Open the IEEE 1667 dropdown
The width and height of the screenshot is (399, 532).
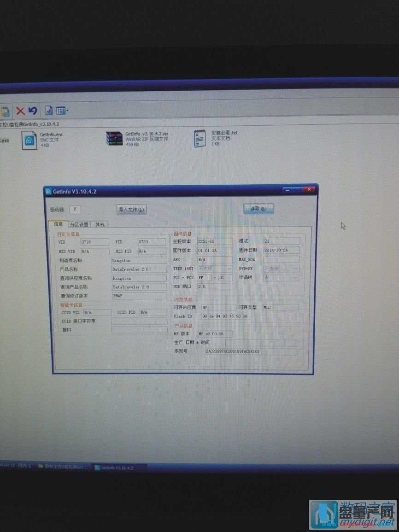point(215,269)
